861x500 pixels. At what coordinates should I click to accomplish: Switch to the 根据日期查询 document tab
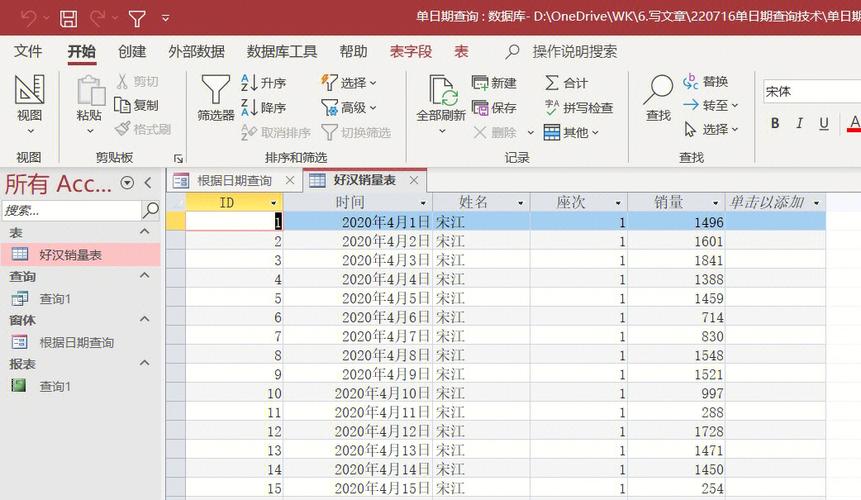[234, 181]
